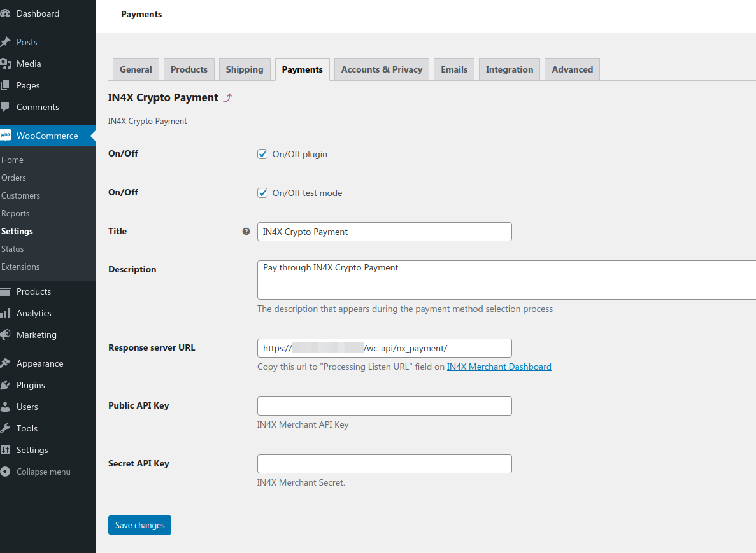
Task: Click the Comments speech bubble icon
Action: (5, 107)
